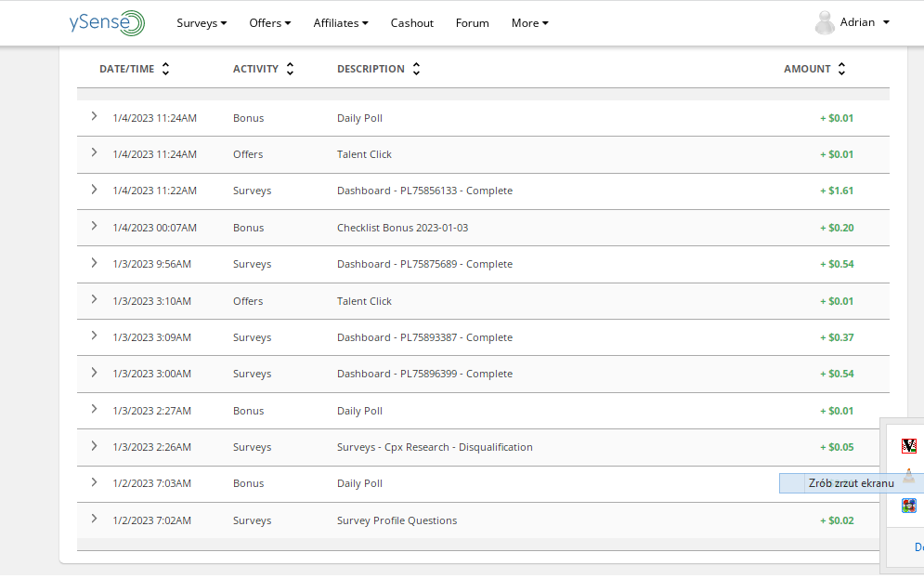This screenshot has height=579, width=924.
Task: Click the +$0.20 amount
Action: click(837, 228)
